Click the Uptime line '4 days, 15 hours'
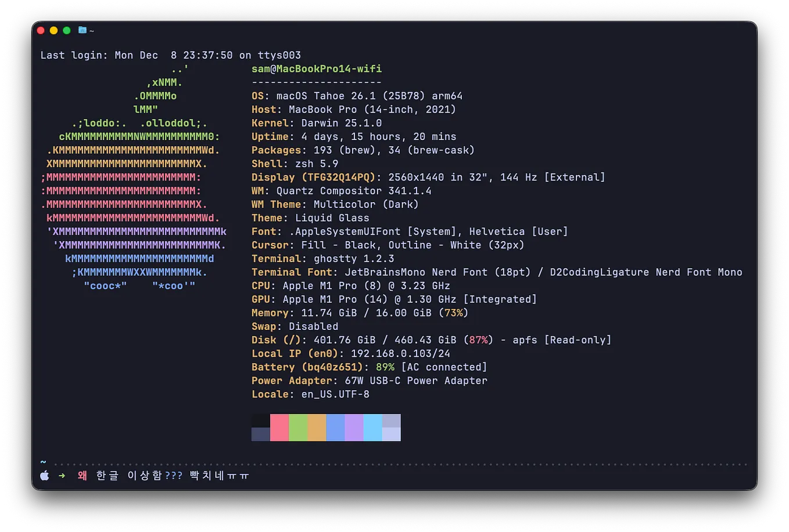 (x=354, y=136)
